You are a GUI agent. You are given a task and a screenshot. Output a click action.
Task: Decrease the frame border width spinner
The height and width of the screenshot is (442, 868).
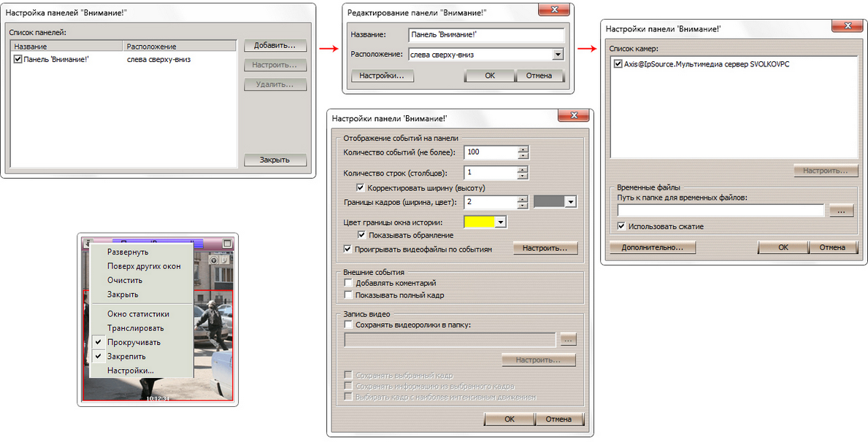click(x=523, y=206)
